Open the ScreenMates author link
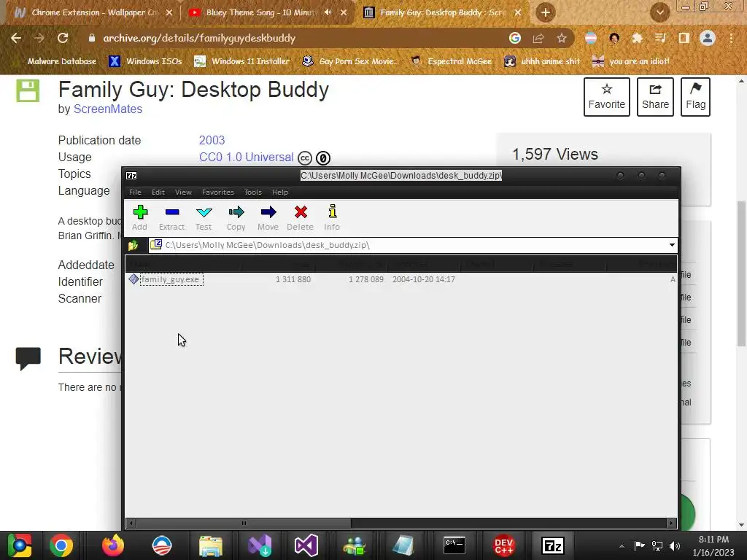This screenshot has height=560, width=747. click(108, 109)
